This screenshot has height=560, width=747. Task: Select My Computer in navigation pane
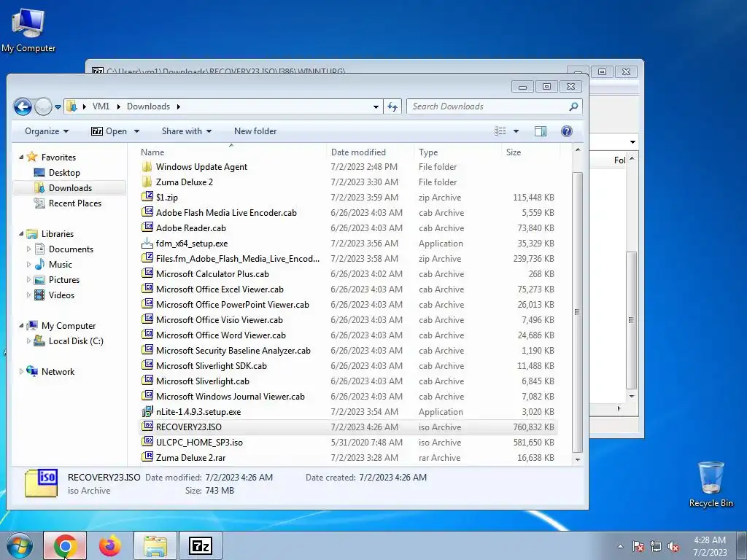click(68, 326)
